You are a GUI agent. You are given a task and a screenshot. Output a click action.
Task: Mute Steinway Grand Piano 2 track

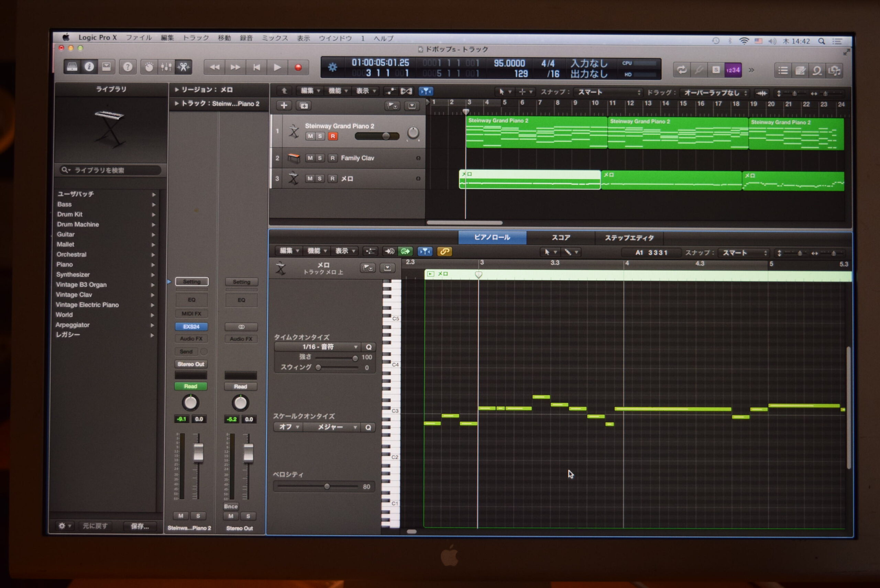click(x=310, y=136)
